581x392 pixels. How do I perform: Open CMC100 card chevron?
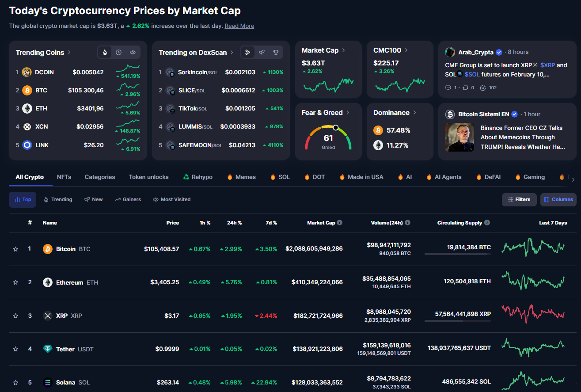tap(406, 50)
